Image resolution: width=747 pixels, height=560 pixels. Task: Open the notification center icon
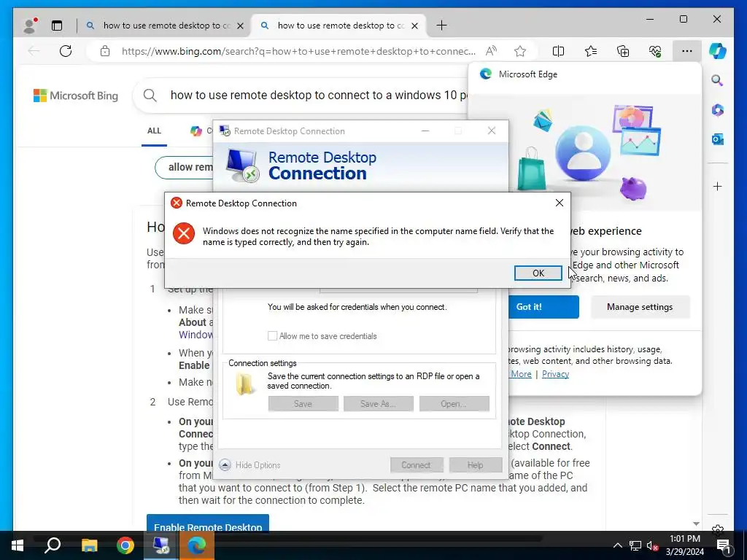coord(724,545)
